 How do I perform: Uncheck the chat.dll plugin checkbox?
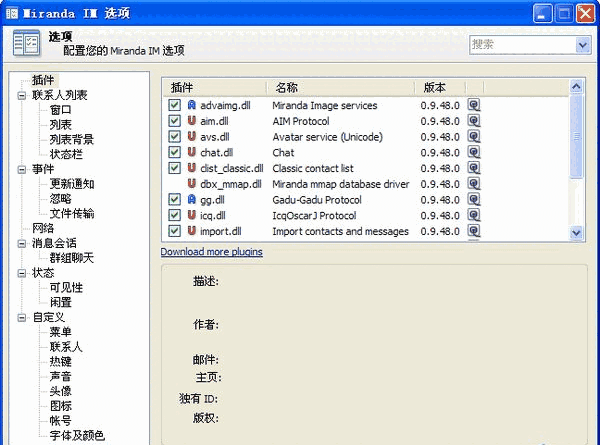click(174, 152)
